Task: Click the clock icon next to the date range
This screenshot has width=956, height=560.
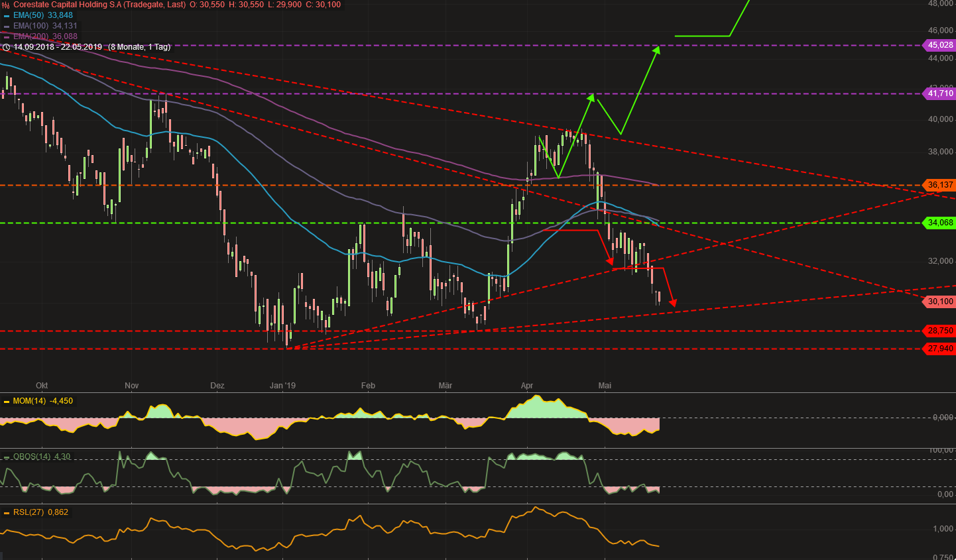Action: tap(6, 47)
